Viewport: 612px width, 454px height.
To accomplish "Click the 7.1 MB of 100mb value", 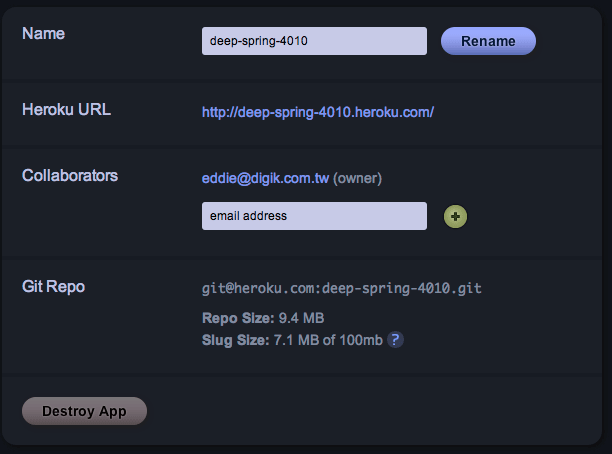I will 327,340.
